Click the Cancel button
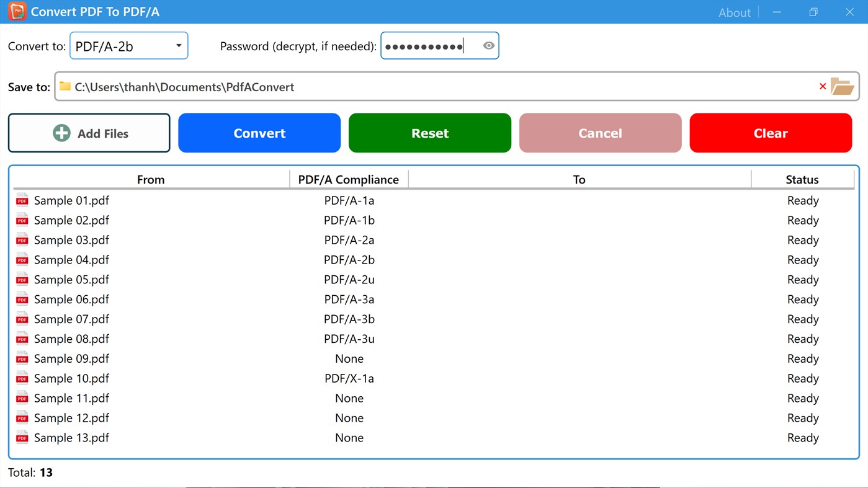Viewport: 868px width, 488px height. tap(599, 133)
